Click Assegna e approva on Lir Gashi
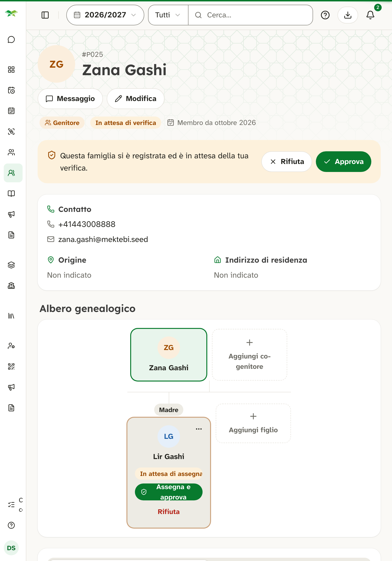 (x=169, y=492)
